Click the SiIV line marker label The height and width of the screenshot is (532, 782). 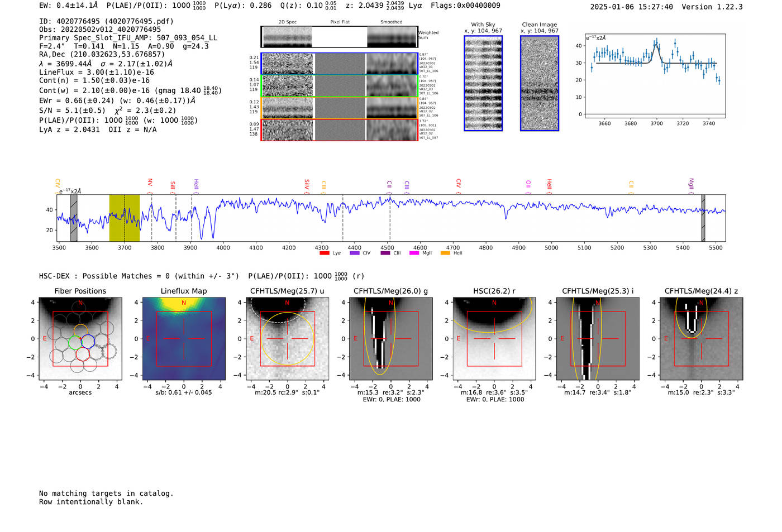coord(307,185)
